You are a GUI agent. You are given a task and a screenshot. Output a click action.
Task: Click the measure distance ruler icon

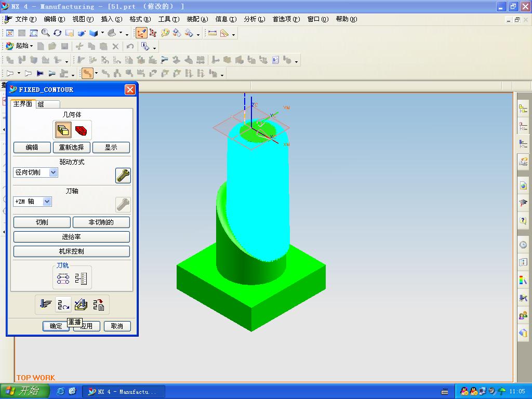pos(212,33)
